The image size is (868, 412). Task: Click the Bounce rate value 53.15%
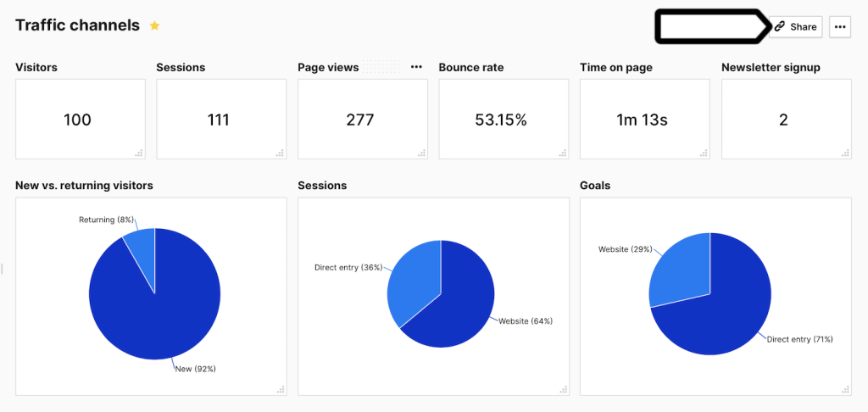point(501,120)
